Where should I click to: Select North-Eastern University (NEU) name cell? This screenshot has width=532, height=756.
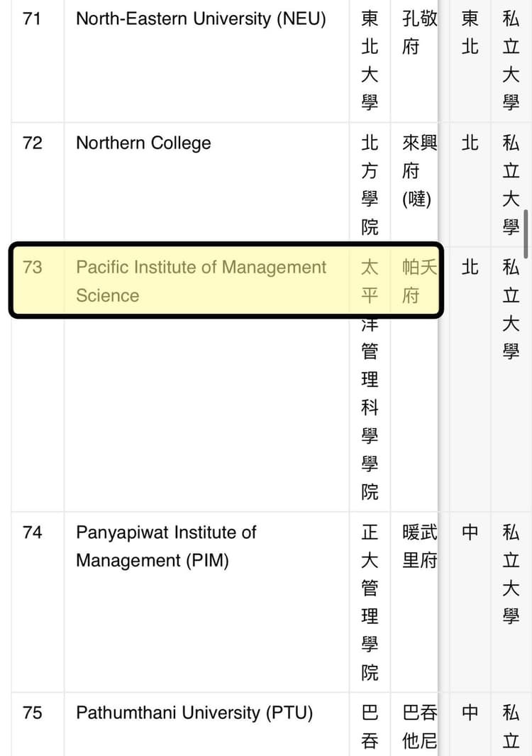pos(201,19)
